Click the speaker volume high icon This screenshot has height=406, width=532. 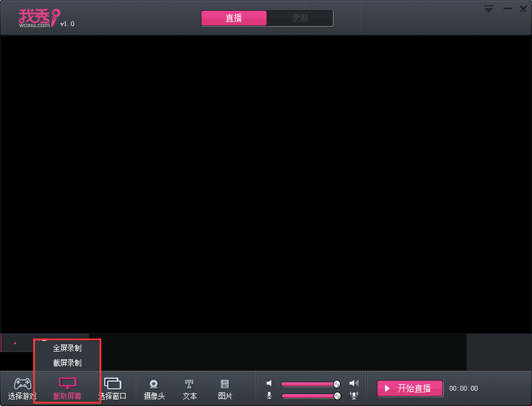354,384
